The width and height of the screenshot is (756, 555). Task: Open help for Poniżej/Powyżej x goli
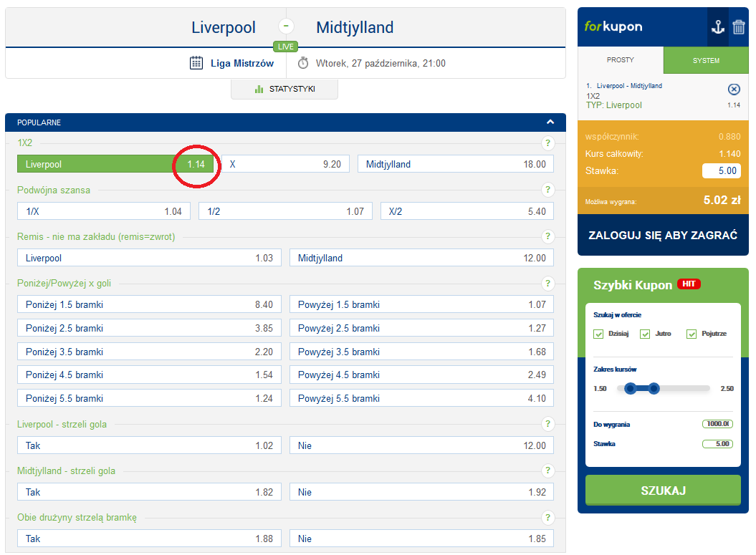tap(547, 284)
